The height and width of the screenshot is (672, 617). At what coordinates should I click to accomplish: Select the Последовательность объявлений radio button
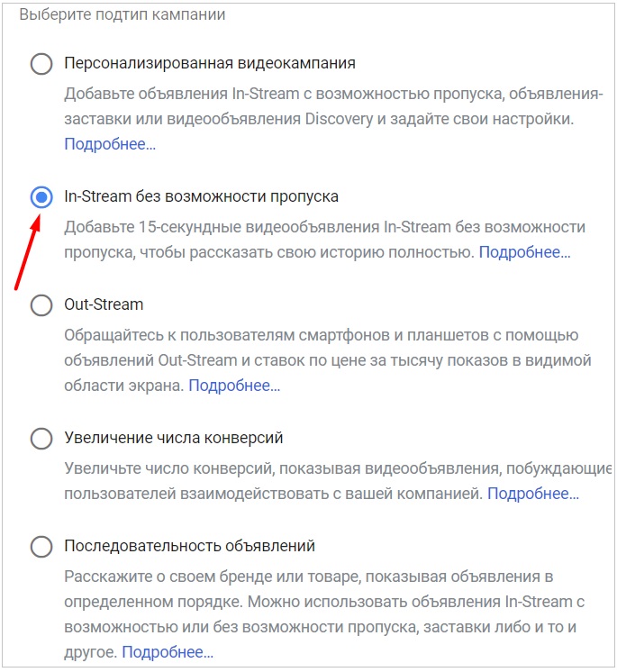click(x=41, y=547)
